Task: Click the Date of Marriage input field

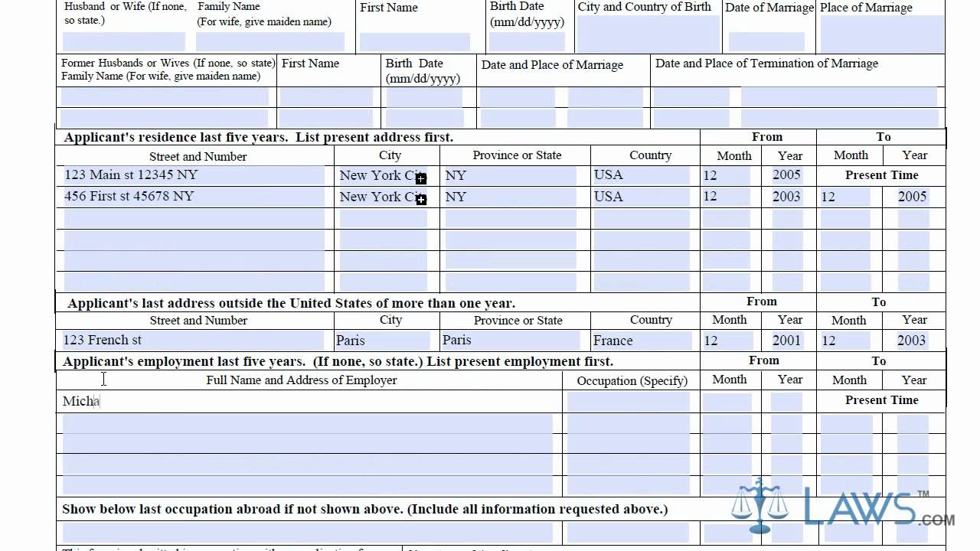Action: (766, 41)
